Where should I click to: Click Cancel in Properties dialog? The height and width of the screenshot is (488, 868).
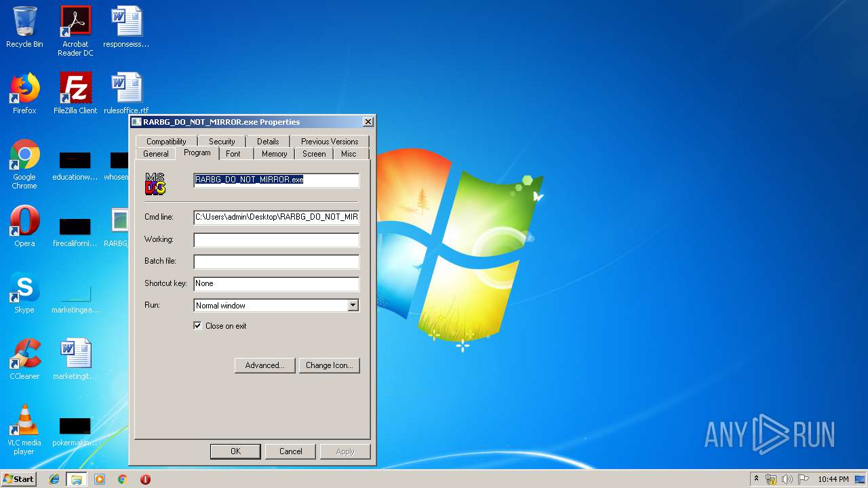pos(291,451)
